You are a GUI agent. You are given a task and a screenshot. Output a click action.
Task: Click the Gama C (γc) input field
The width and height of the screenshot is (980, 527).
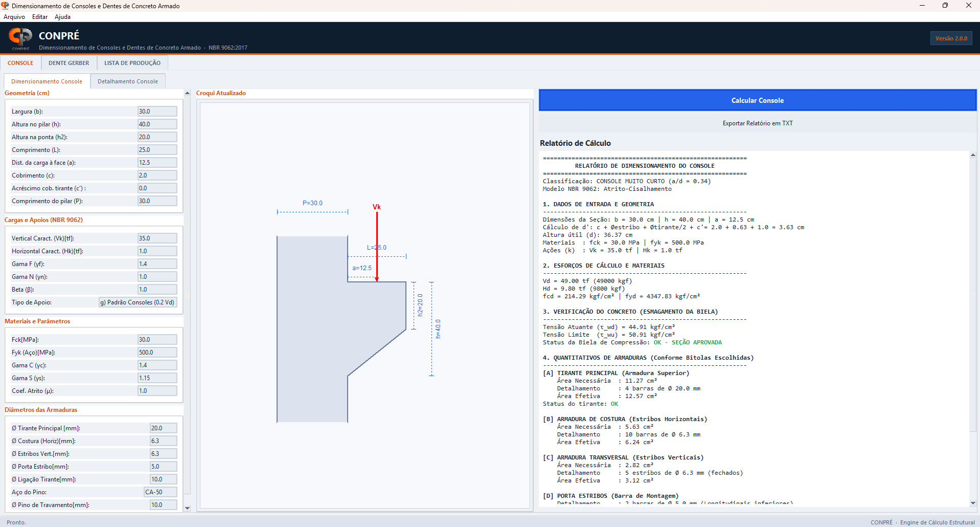[x=157, y=365]
